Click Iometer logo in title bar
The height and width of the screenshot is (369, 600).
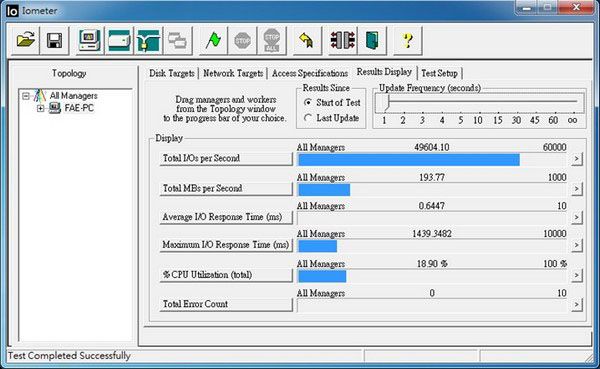[12, 11]
